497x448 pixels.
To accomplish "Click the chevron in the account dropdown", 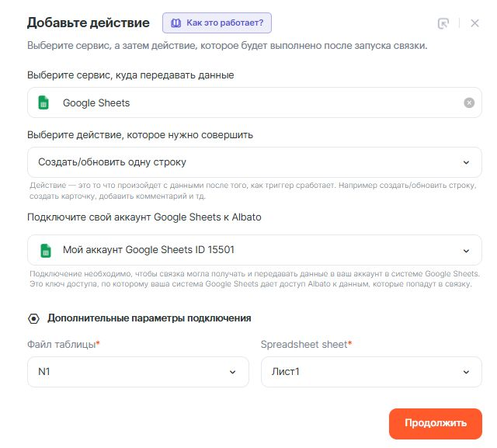I will 467,250.
